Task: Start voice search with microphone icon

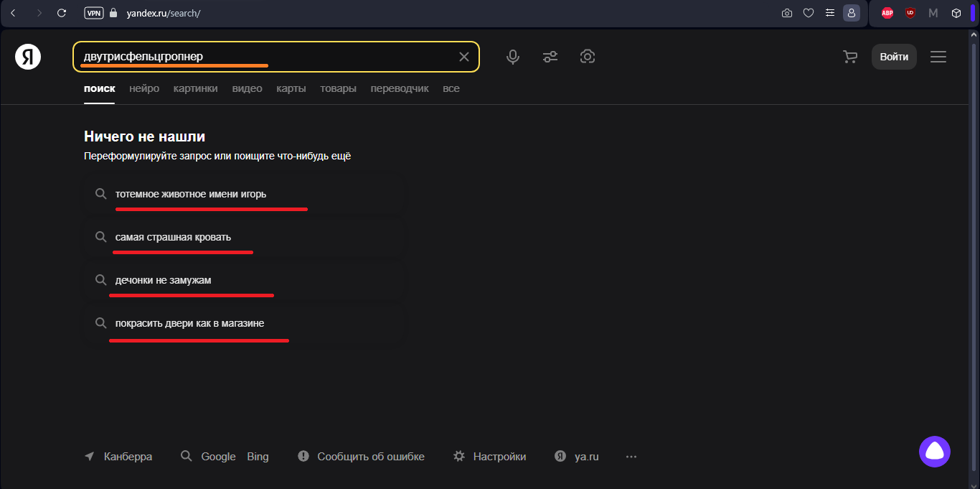Action: (x=513, y=57)
